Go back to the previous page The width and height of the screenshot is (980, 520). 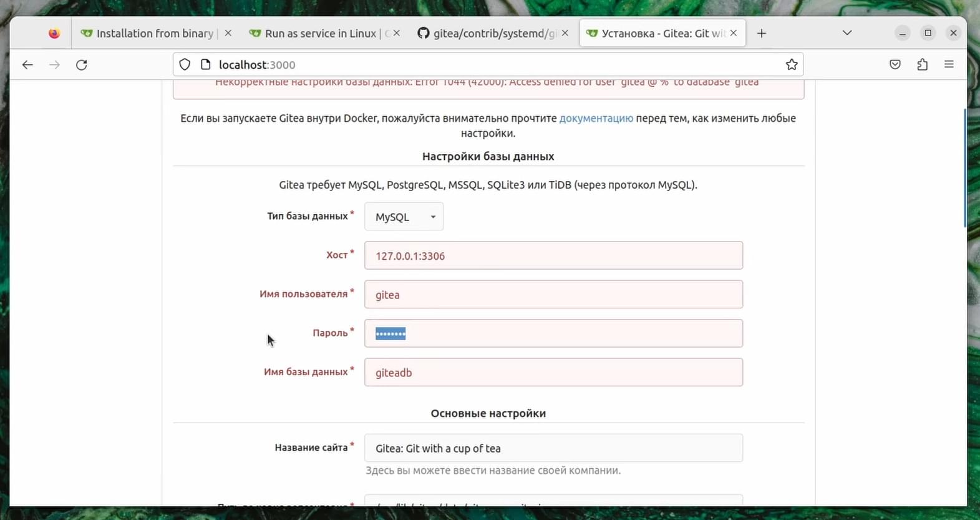coord(27,65)
